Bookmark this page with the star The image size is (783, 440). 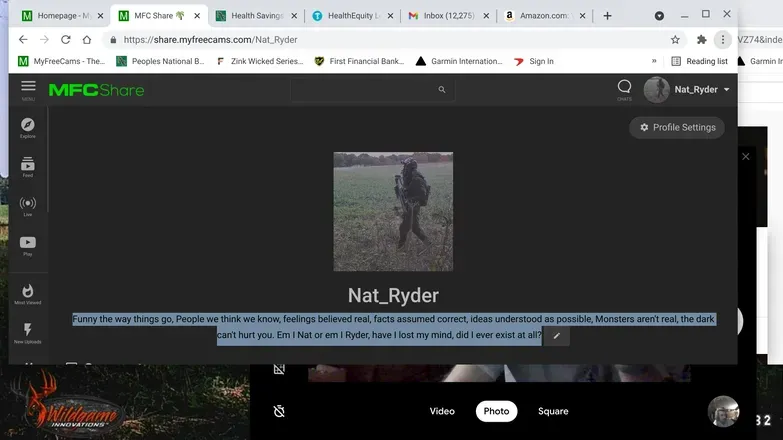(675, 39)
